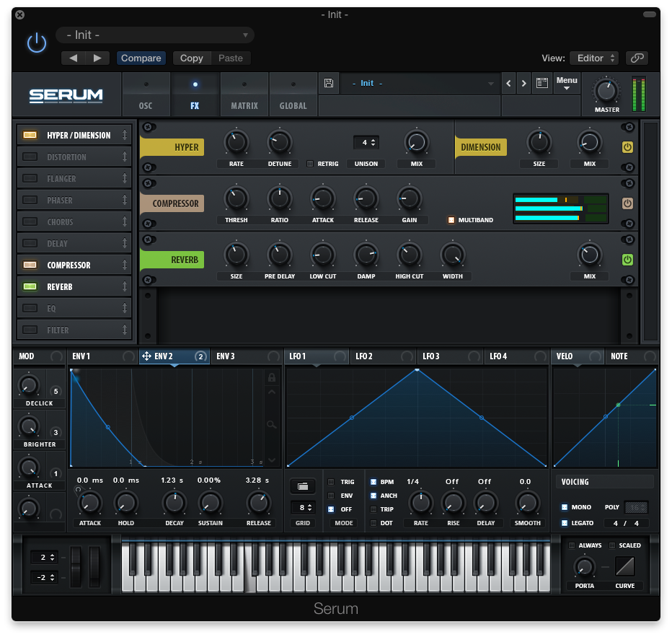Select the NOTE tab
The image size is (672, 637).
pyautogui.click(x=632, y=356)
